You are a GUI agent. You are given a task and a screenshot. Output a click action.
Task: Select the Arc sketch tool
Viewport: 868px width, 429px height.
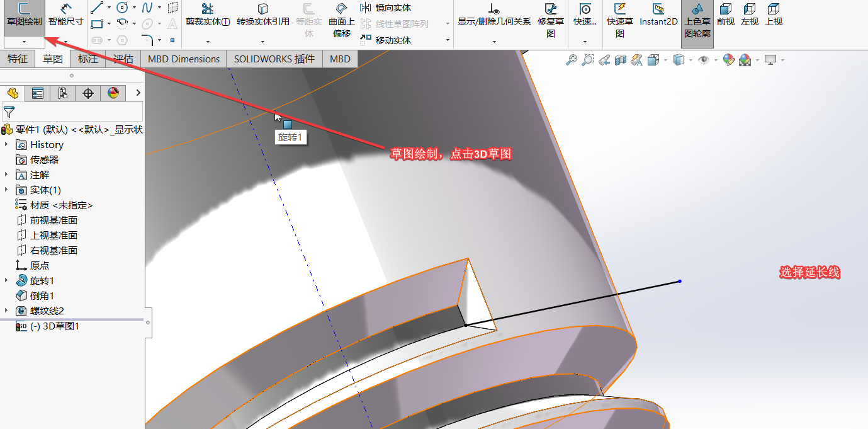click(122, 24)
